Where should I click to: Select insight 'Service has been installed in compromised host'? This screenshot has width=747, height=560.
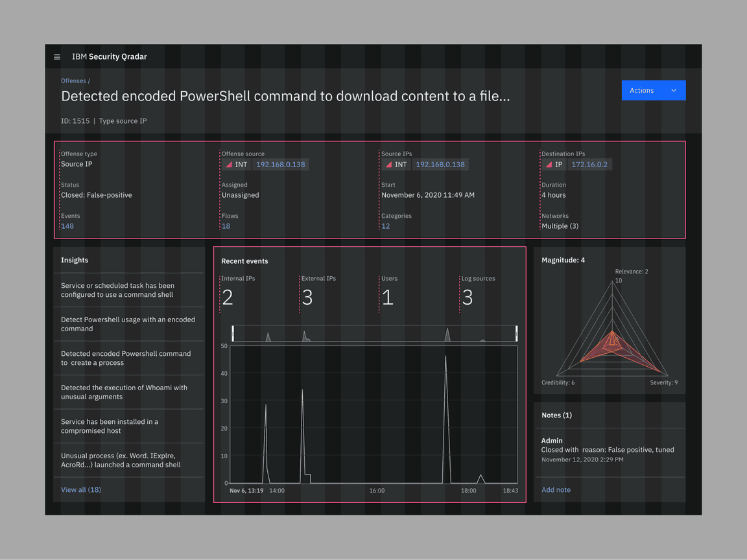click(x=110, y=426)
